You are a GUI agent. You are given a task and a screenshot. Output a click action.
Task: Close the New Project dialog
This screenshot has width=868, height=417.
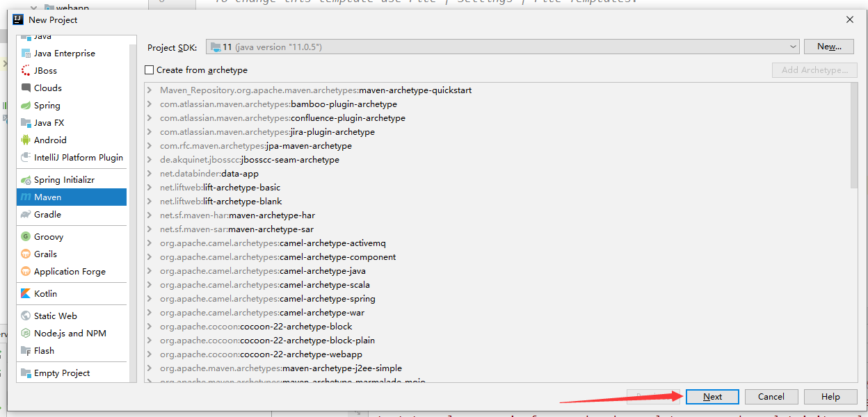[850, 20]
